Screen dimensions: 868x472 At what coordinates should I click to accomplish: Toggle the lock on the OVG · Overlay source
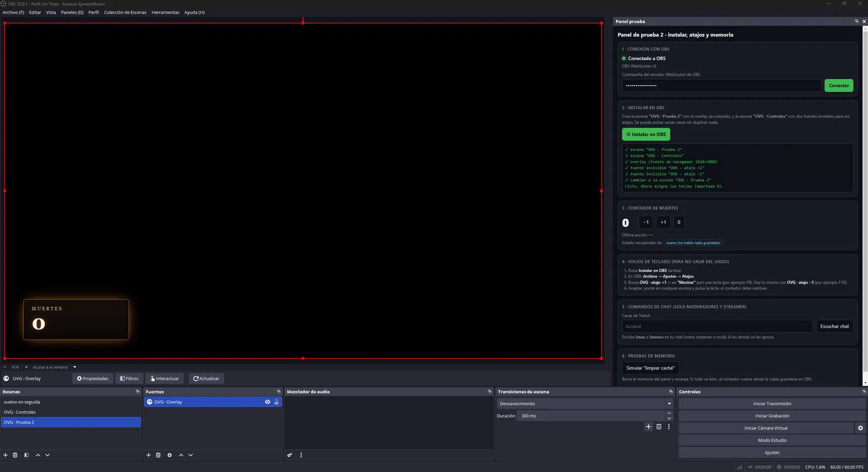(277, 402)
